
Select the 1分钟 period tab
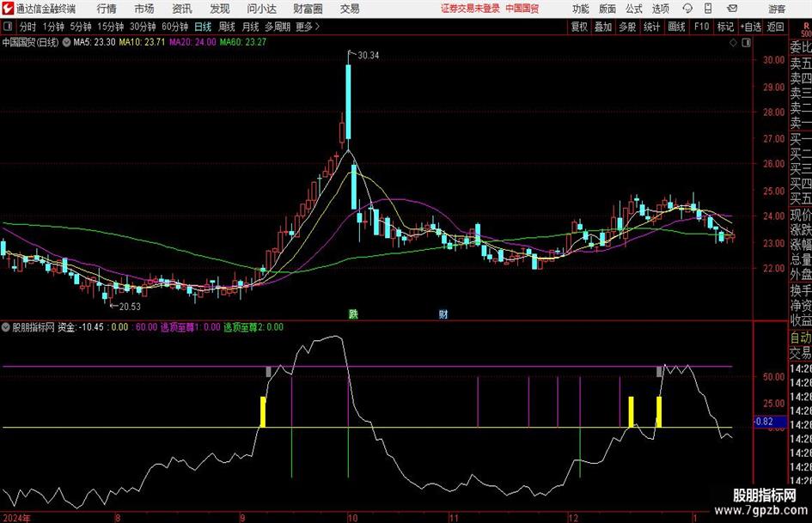pos(52,27)
